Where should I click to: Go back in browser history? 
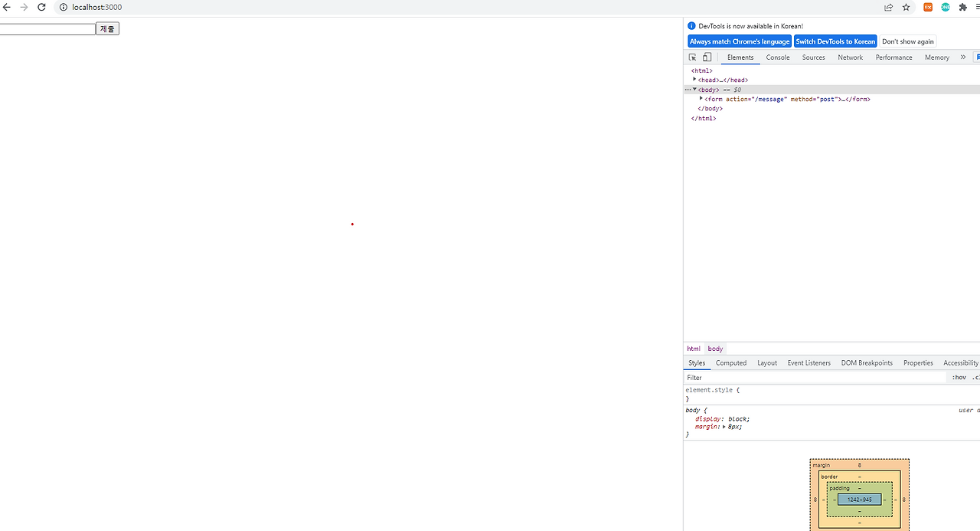point(6,7)
